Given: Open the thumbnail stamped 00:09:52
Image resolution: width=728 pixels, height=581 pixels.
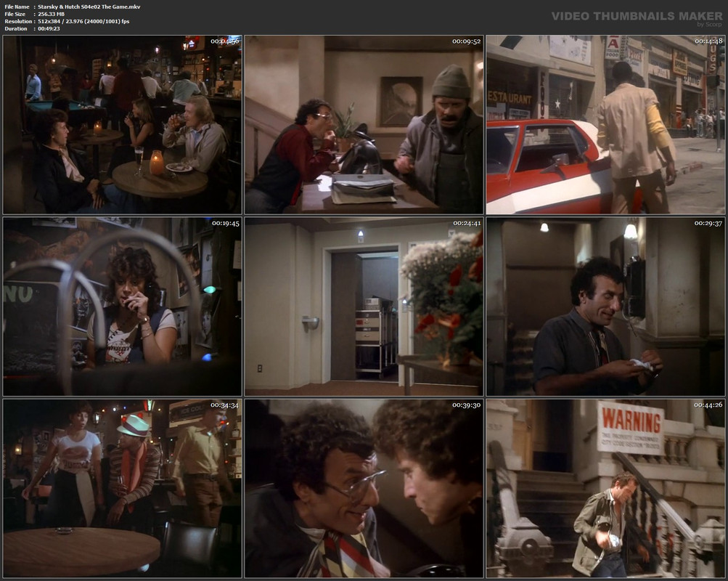Looking at the screenshot, I should pyautogui.click(x=364, y=124).
